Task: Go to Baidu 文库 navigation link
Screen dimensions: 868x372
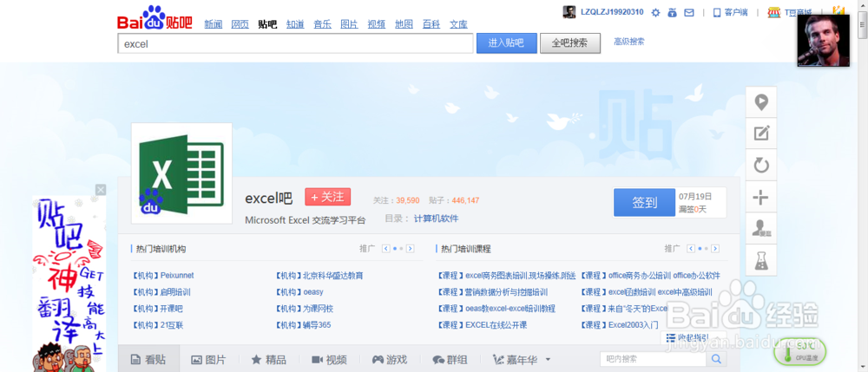Action: pos(458,24)
